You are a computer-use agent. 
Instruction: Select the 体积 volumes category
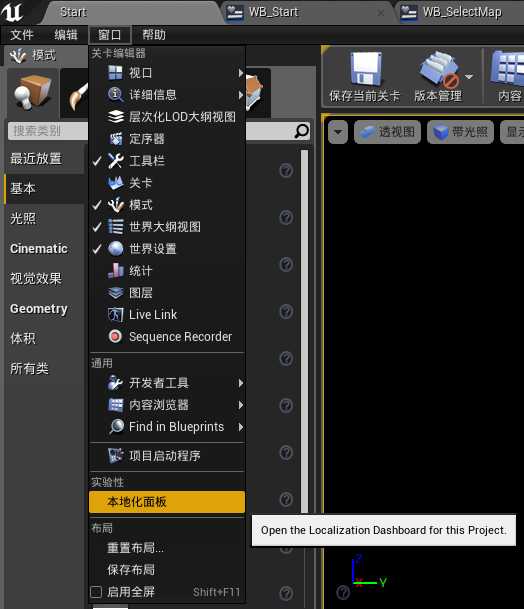point(44,338)
